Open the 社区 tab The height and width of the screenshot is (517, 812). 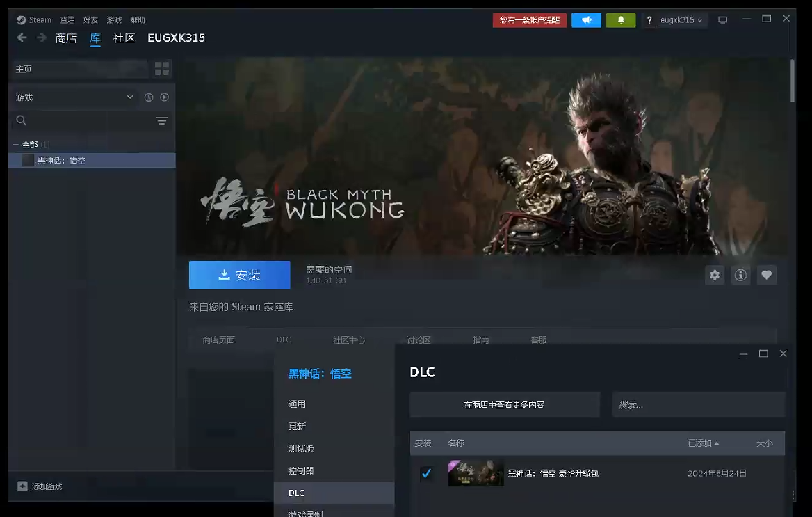(x=124, y=38)
